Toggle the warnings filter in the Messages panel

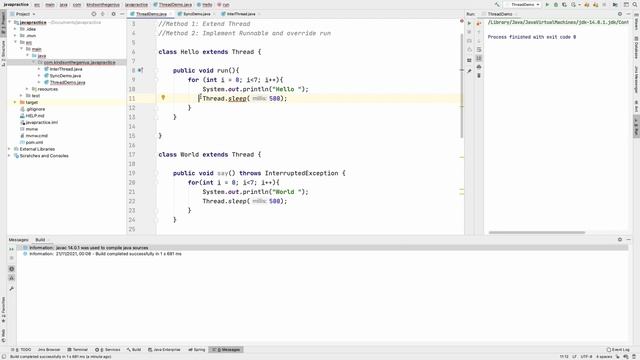click(x=11, y=278)
